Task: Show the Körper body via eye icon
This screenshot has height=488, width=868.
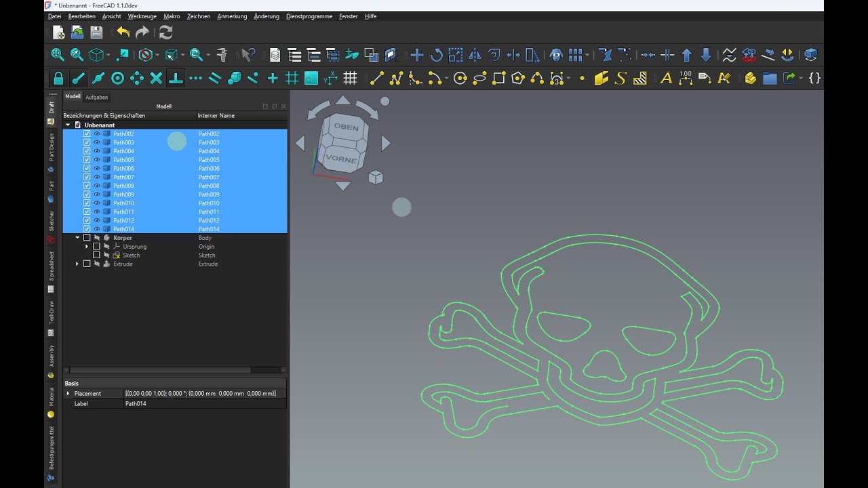Action: point(97,238)
